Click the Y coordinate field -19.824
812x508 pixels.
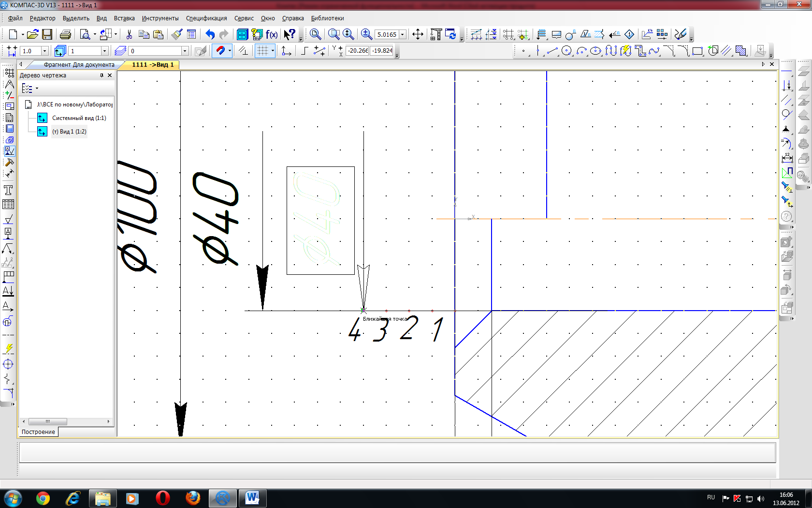coord(382,51)
